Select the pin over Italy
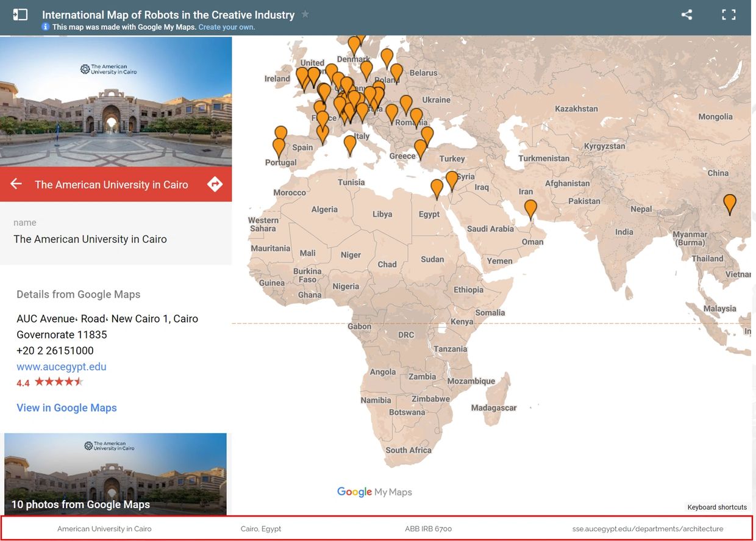The height and width of the screenshot is (541, 756). click(x=349, y=144)
